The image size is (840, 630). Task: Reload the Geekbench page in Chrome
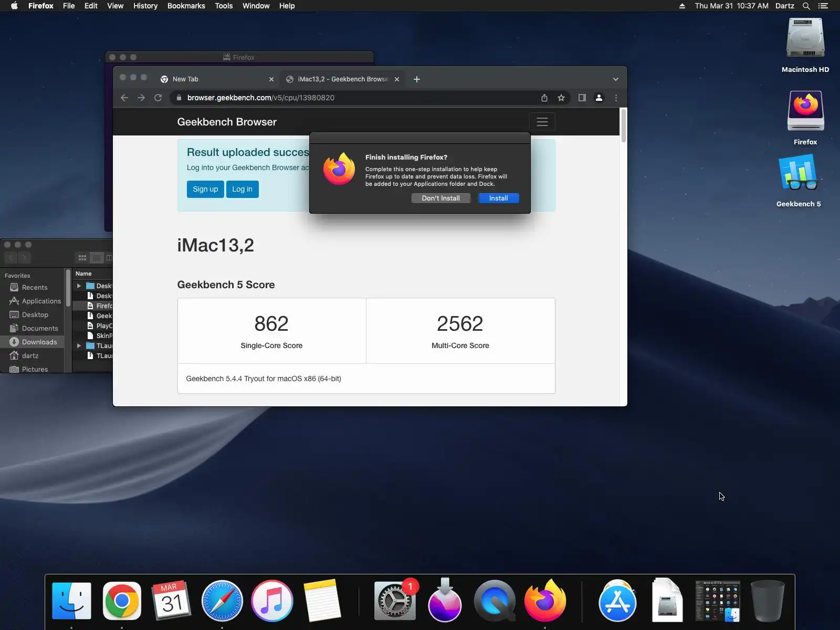[x=158, y=98]
